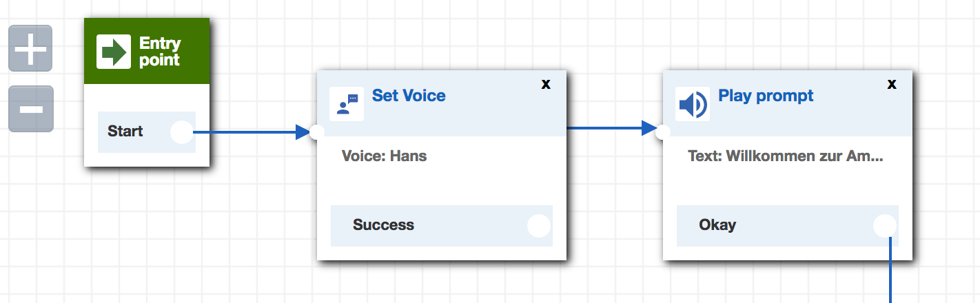The image size is (980, 303).
Task: Open the Set Voice block title
Action: pos(409,96)
